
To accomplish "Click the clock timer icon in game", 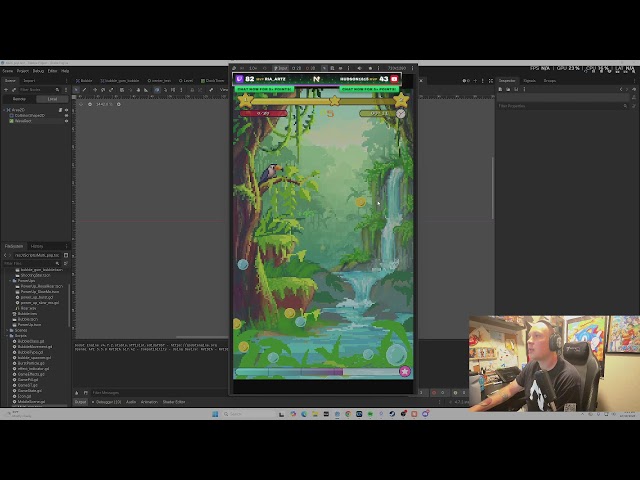I will [401, 114].
